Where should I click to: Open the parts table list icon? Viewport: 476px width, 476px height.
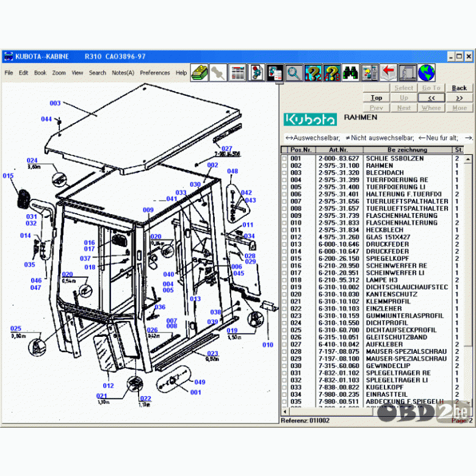point(237,73)
